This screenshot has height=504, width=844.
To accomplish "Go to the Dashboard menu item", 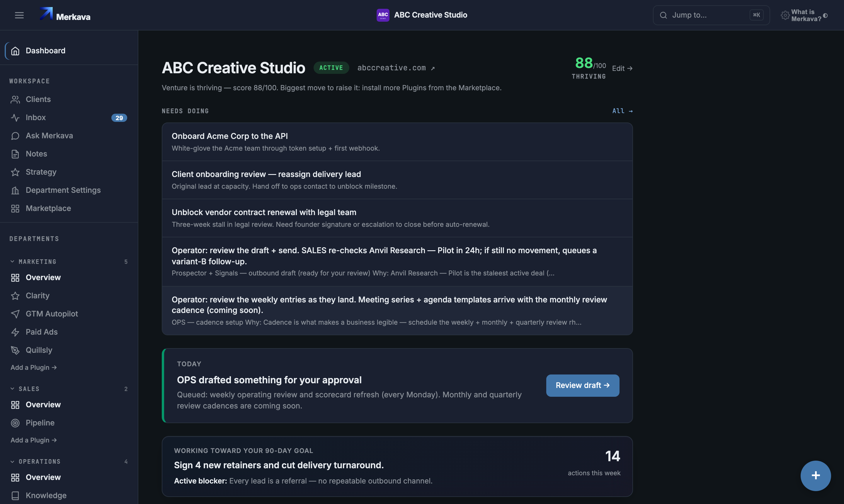I will (x=69, y=51).
